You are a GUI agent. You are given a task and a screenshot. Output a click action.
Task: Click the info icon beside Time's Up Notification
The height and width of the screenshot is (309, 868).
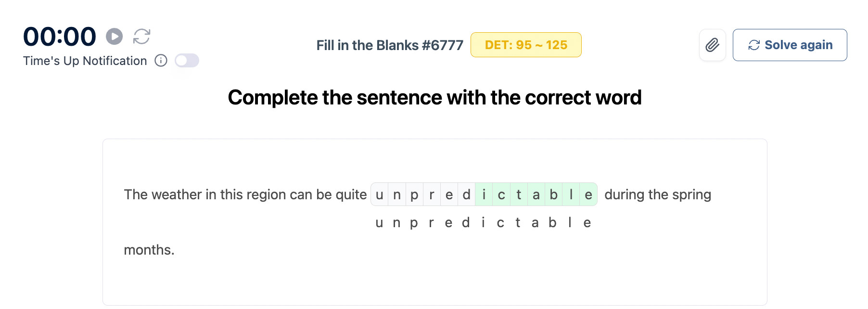pyautogui.click(x=161, y=61)
